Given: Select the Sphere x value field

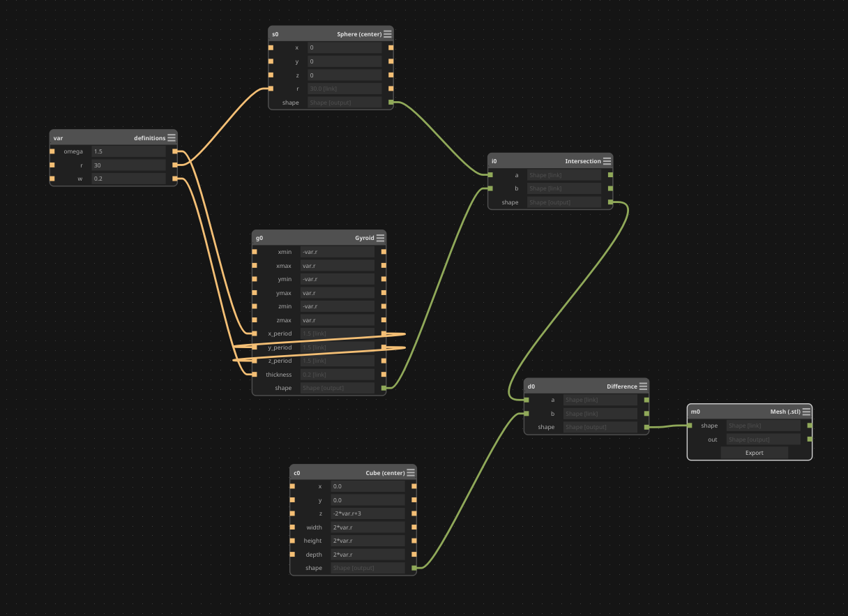Looking at the screenshot, I should (344, 47).
